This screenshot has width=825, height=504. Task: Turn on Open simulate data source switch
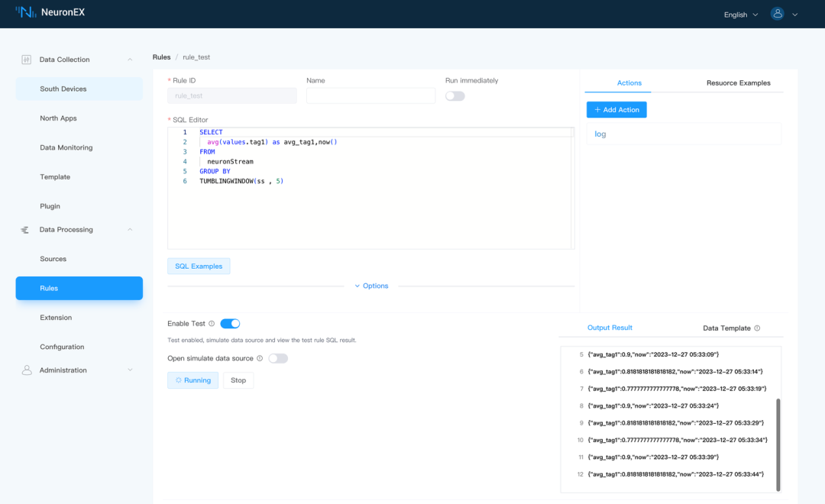click(278, 358)
